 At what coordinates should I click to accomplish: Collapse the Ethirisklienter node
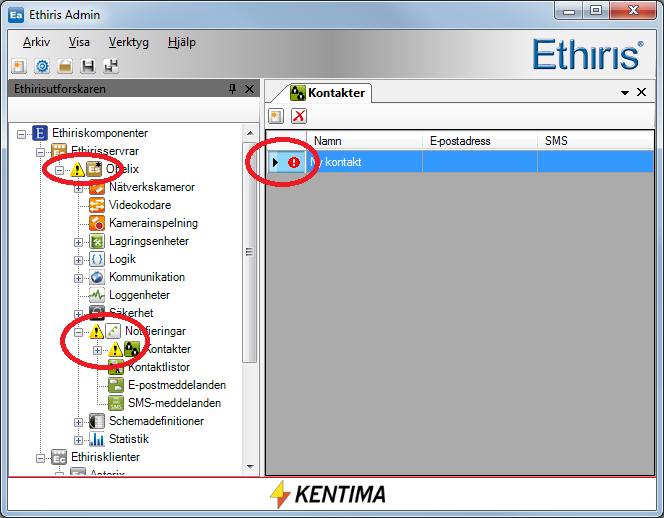(x=40, y=458)
